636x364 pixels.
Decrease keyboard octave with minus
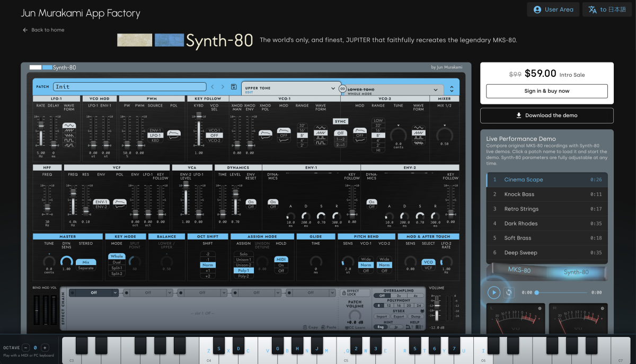[26, 348]
